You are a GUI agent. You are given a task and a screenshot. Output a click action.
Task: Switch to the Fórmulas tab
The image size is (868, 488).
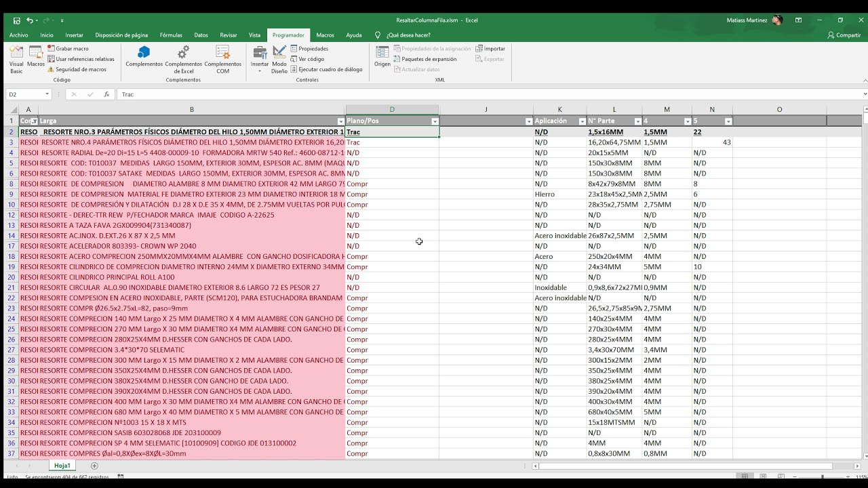(x=171, y=35)
